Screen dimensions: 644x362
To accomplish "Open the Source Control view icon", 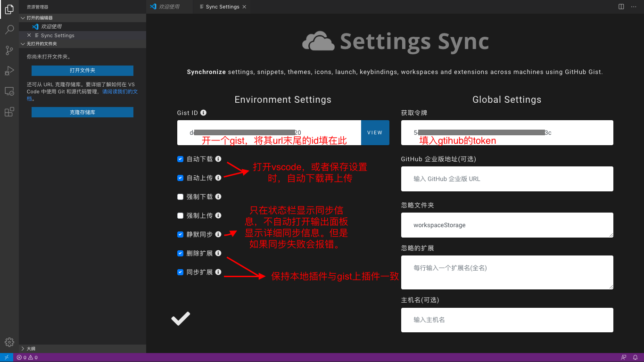I will coord(9,50).
